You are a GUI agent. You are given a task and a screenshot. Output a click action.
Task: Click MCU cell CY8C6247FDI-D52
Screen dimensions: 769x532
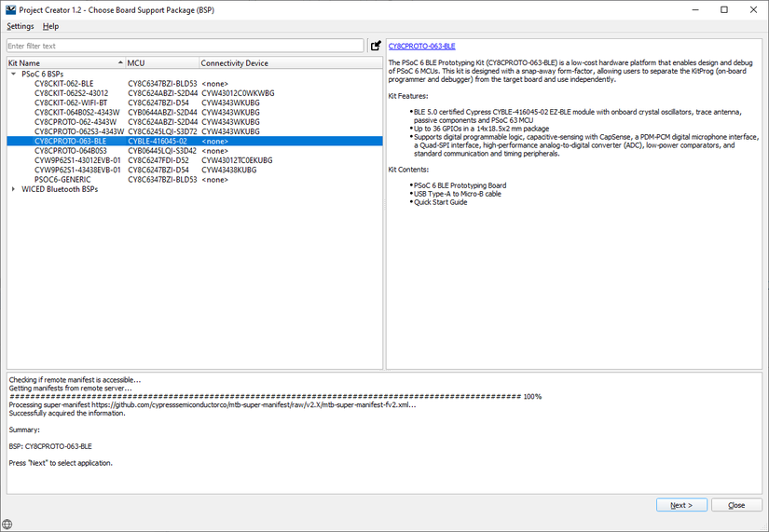(158, 160)
